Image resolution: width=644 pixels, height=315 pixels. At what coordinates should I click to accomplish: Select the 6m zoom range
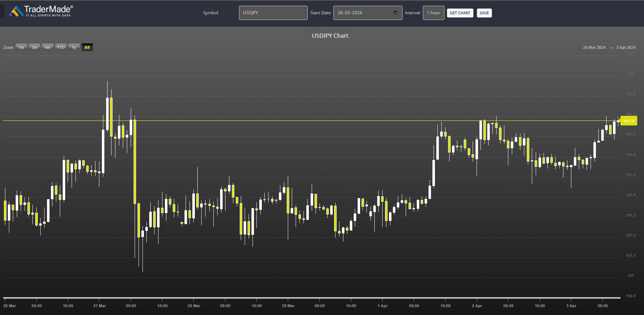point(48,47)
